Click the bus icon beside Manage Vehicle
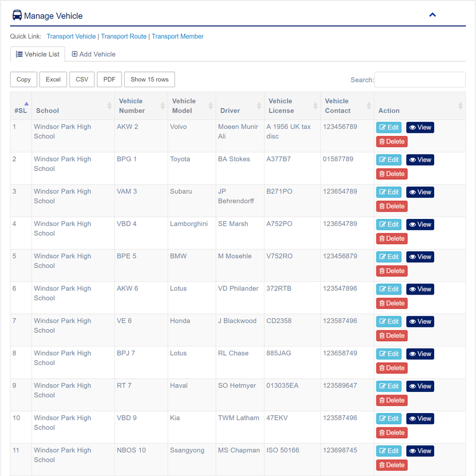The height and width of the screenshot is (476, 476). tap(17, 15)
